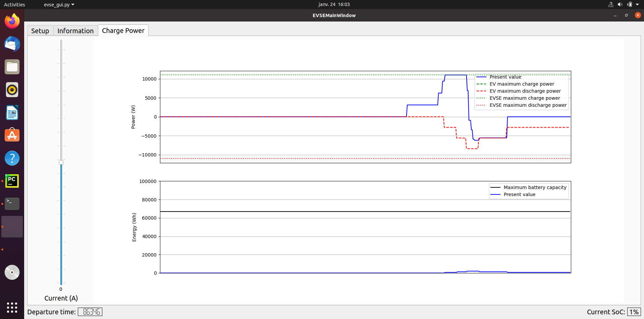Image resolution: width=644 pixels, height=319 pixels.
Task: Switch to the Information tab
Action: tap(75, 31)
